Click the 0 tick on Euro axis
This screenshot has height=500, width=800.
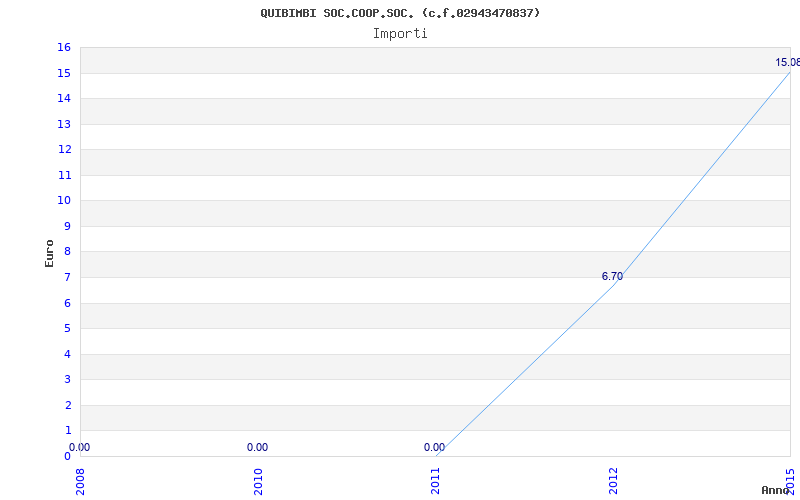click(x=67, y=456)
